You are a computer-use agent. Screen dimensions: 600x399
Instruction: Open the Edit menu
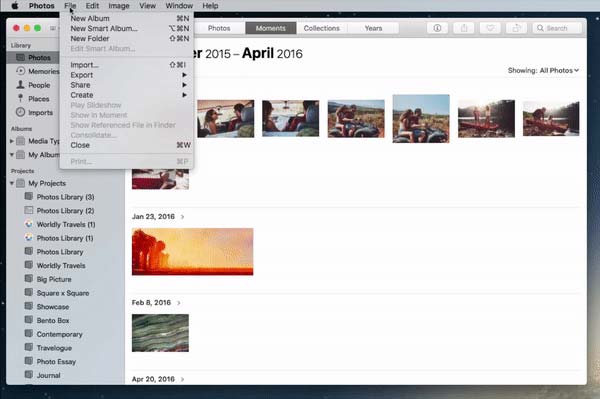[x=92, y=6]
